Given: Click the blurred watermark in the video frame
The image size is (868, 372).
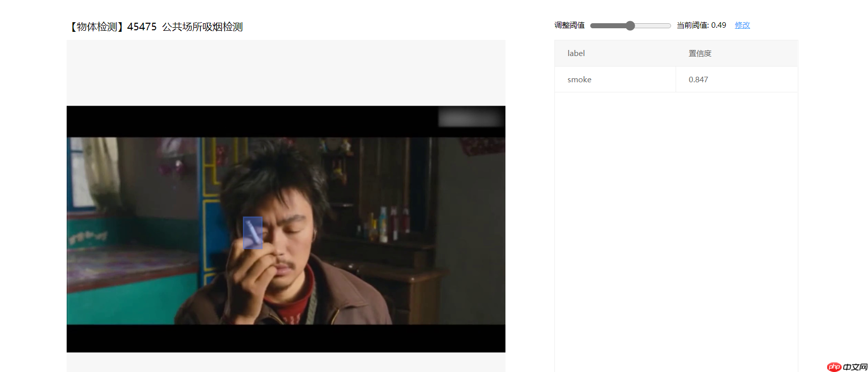Looking at the screenshot, I should pos(469,117).
